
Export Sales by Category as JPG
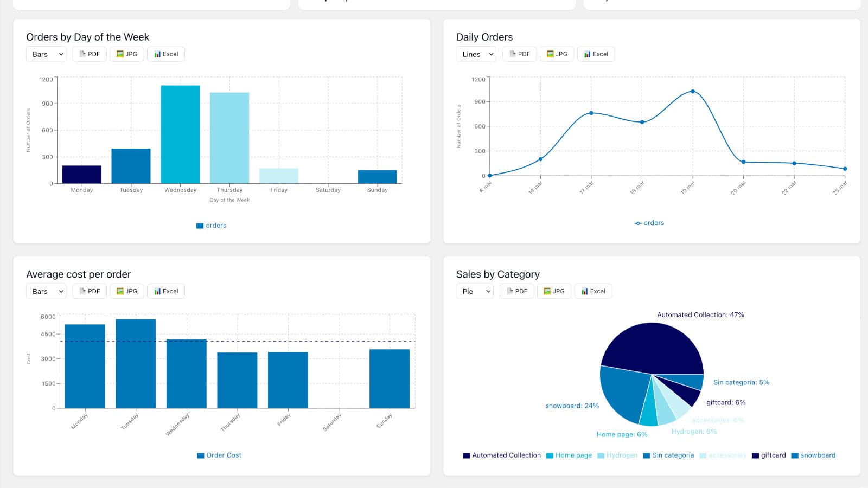point(554,291)
